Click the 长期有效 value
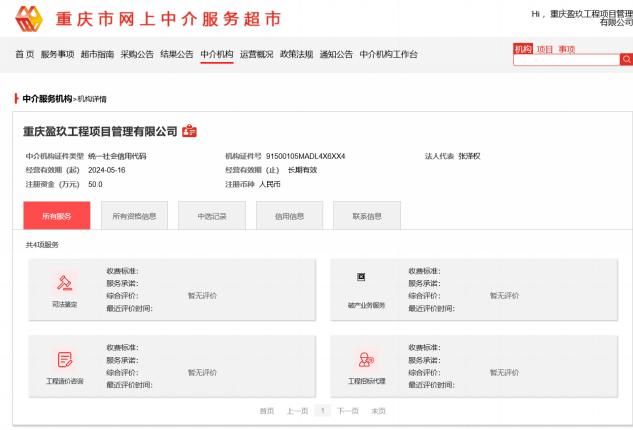 [302, 170]
